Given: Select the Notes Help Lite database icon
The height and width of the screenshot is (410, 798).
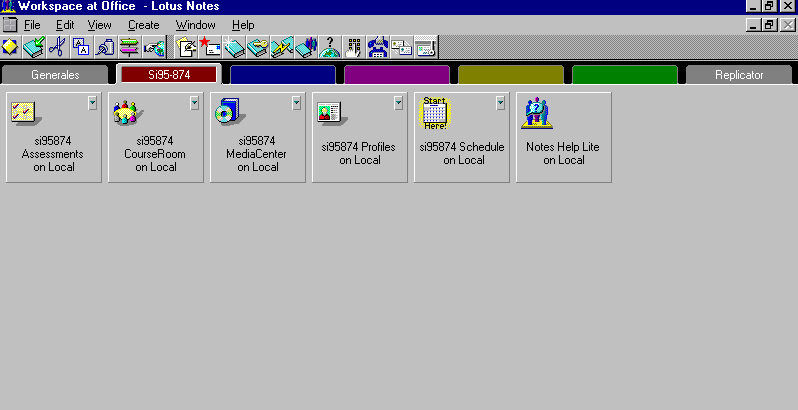Looking at the screenshot, I should point(537,113).
